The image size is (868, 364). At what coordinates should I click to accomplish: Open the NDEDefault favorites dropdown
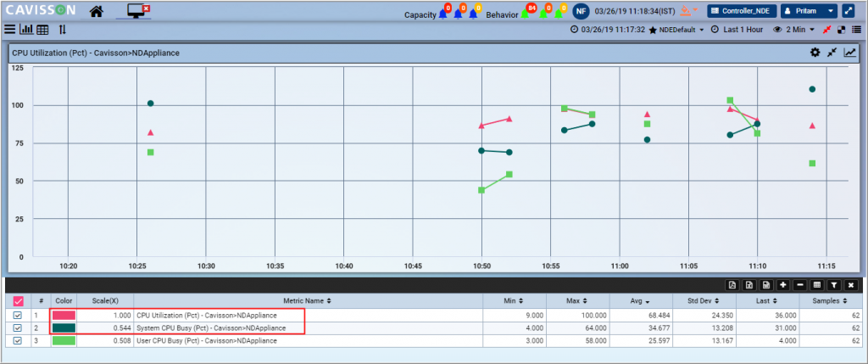point(676,30)
